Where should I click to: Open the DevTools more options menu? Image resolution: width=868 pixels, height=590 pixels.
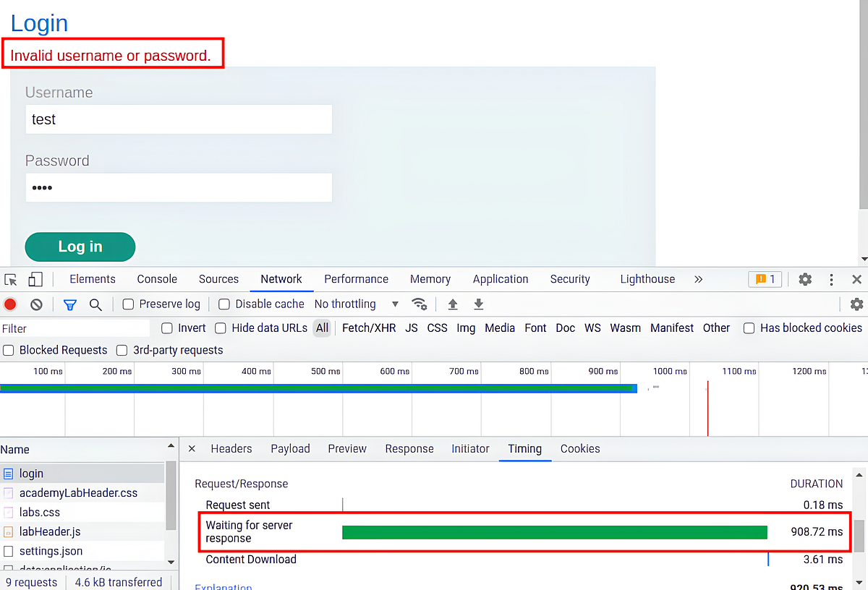pyautogui.click(x=830, y=279)
